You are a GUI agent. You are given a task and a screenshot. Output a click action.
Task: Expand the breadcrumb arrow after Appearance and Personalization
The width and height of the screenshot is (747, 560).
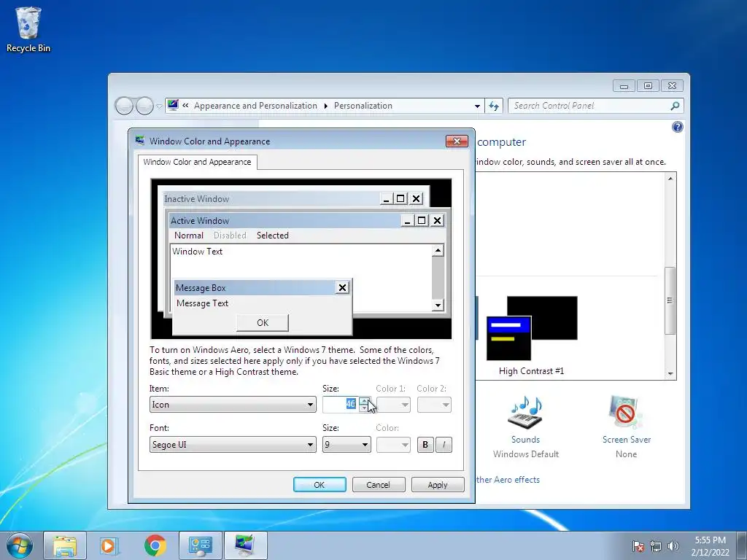tap(326, 106)
